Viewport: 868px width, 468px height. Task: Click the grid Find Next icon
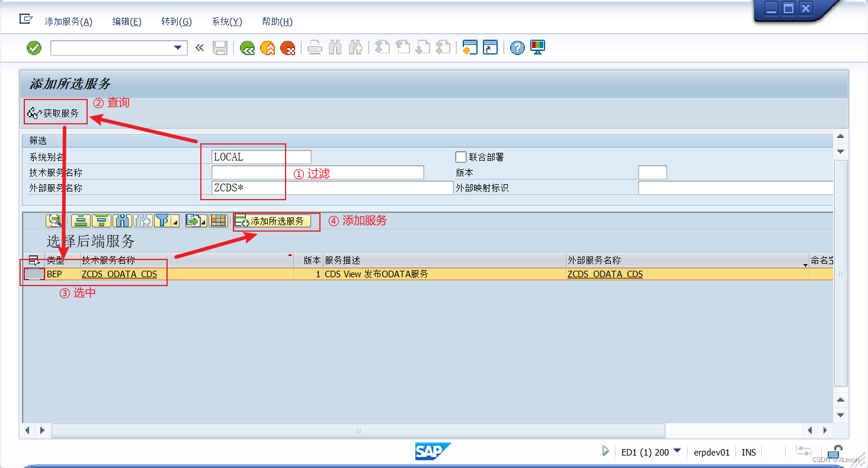[143, 221]
